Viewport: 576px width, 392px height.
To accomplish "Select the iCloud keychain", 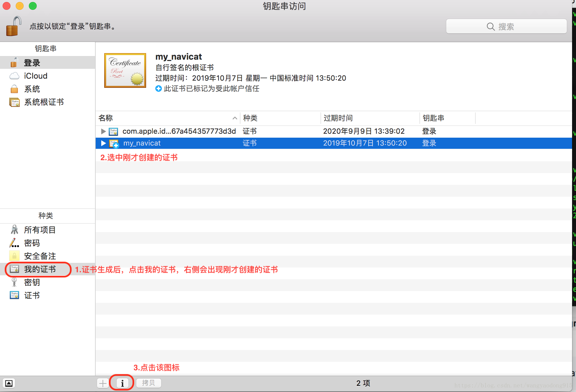I will (x=48, y=76).
